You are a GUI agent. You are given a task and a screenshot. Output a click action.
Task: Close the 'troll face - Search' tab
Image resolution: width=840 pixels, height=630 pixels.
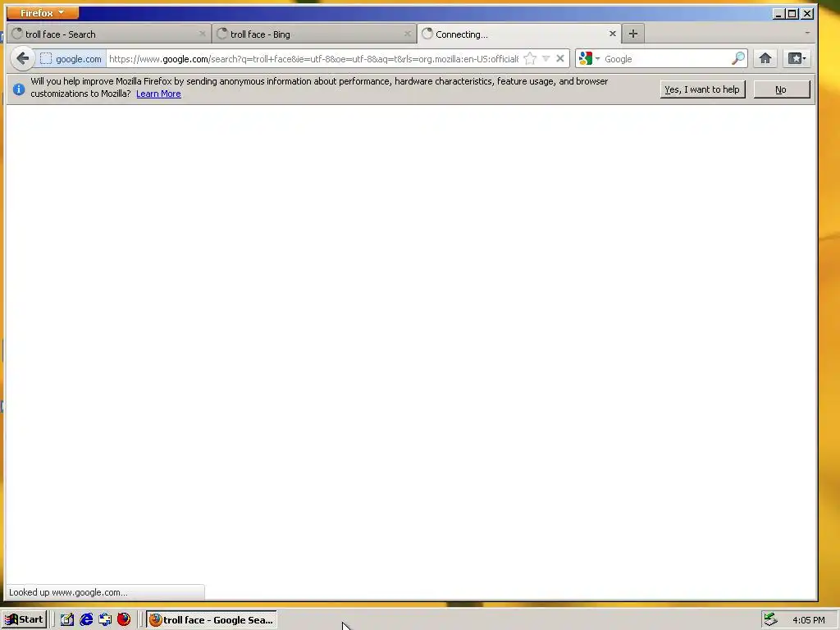click(x=202, y=34)
